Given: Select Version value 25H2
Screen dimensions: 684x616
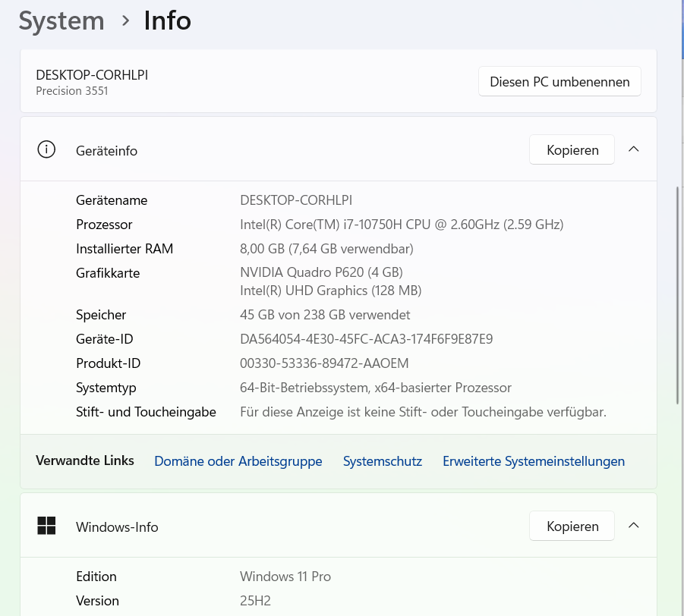Looking at the screenshot, I should (255, 601).
